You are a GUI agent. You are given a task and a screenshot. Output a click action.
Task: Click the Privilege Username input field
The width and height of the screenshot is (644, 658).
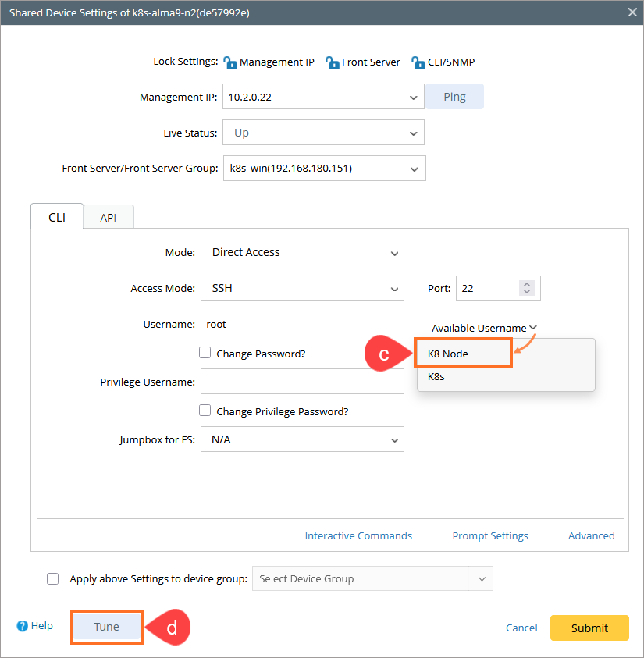pyautogui.click(x=302, y=382)
